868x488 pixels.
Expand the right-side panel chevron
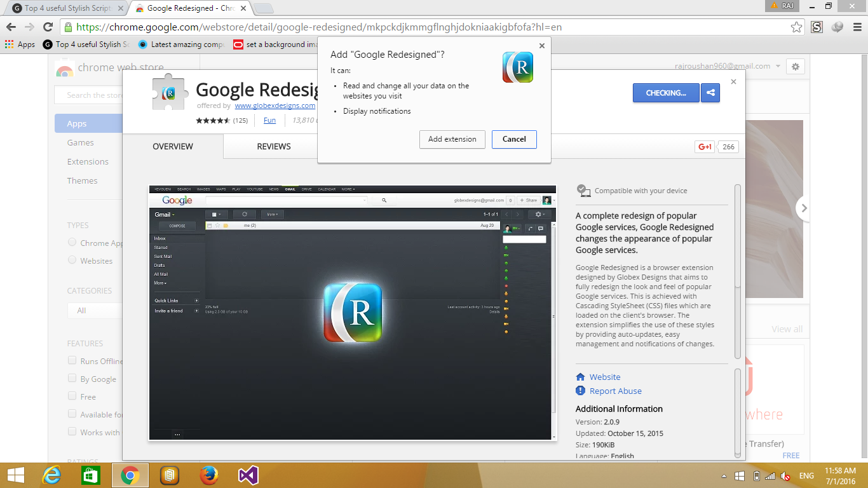[x=803, y=208]
